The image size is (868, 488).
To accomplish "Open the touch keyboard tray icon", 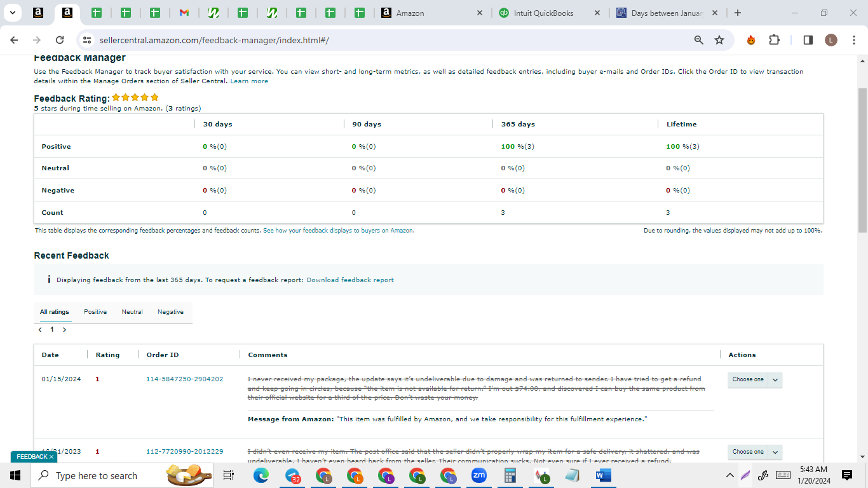I will (783, 475).
